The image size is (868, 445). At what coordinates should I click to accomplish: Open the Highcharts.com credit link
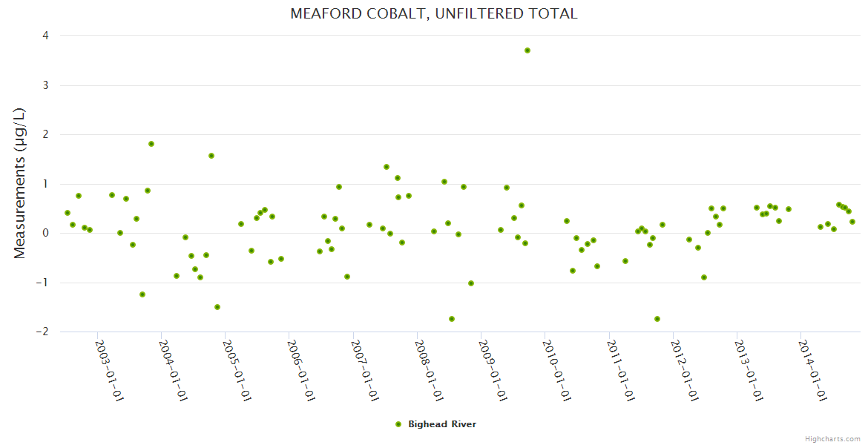(x=834, y=438)
